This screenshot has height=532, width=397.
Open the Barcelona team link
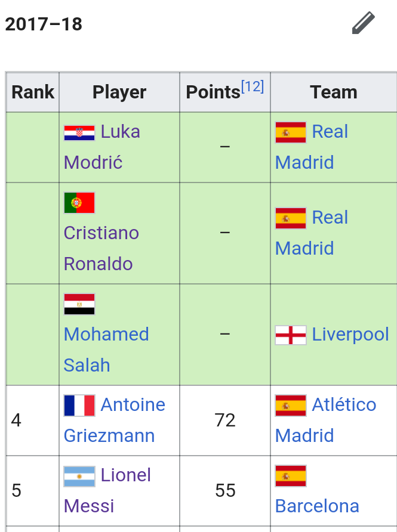(x=317, y=506)
